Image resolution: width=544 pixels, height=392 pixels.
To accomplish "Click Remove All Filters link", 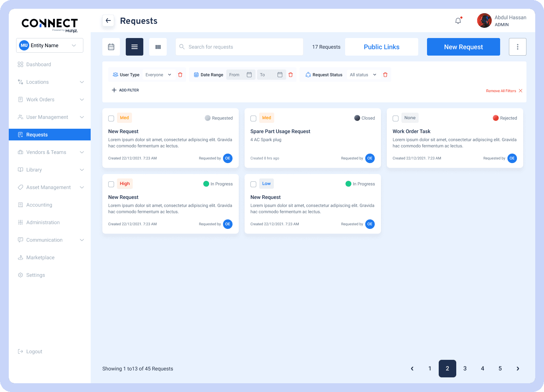I will (504, 91).
